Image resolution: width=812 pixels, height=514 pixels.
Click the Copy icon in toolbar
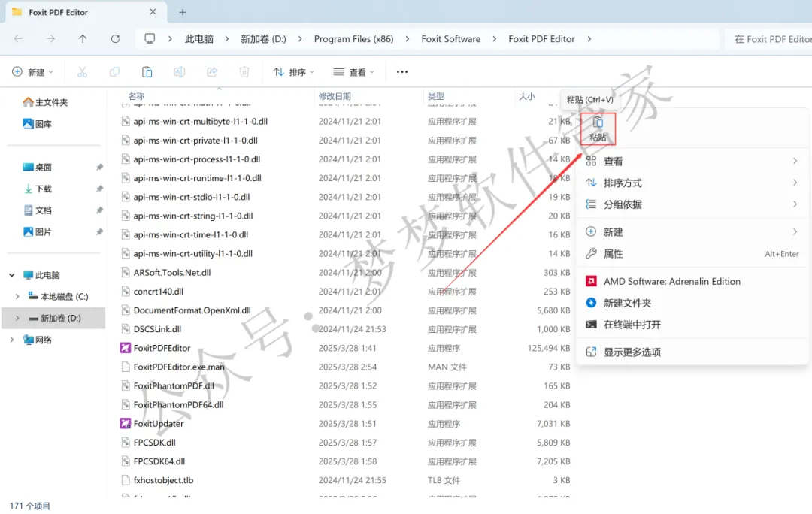click(x=114, y=72)
